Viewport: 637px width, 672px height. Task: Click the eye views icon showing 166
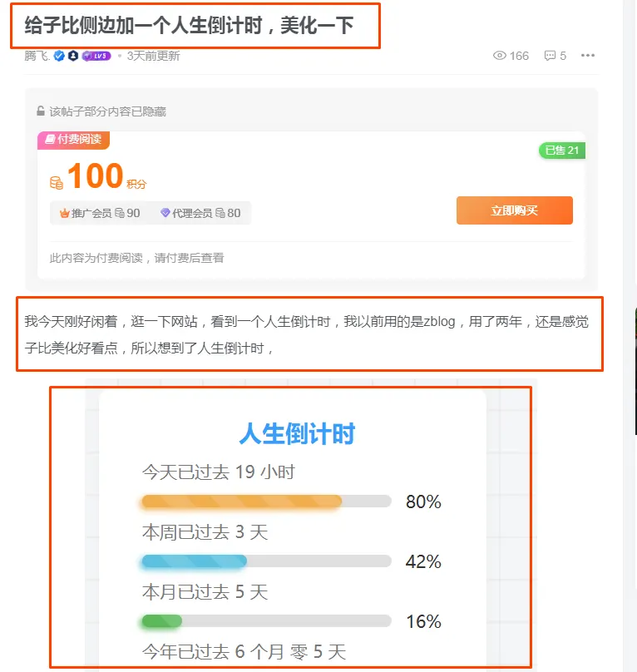500,56
